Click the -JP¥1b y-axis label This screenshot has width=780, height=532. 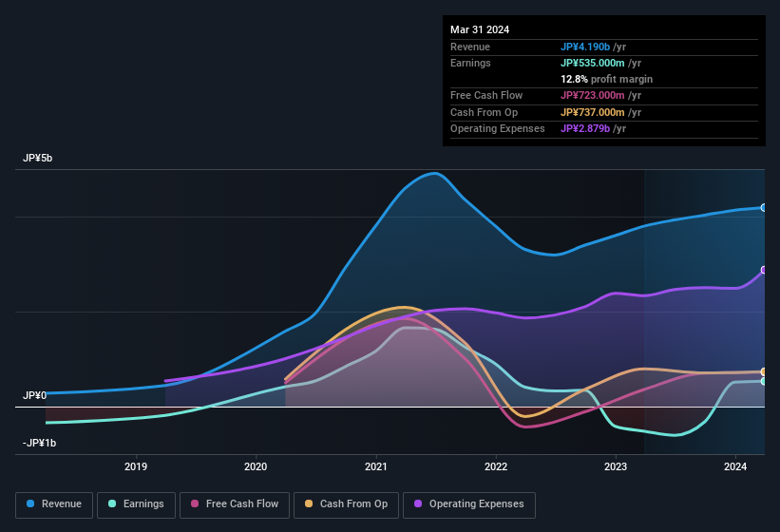tap(39, 443)
